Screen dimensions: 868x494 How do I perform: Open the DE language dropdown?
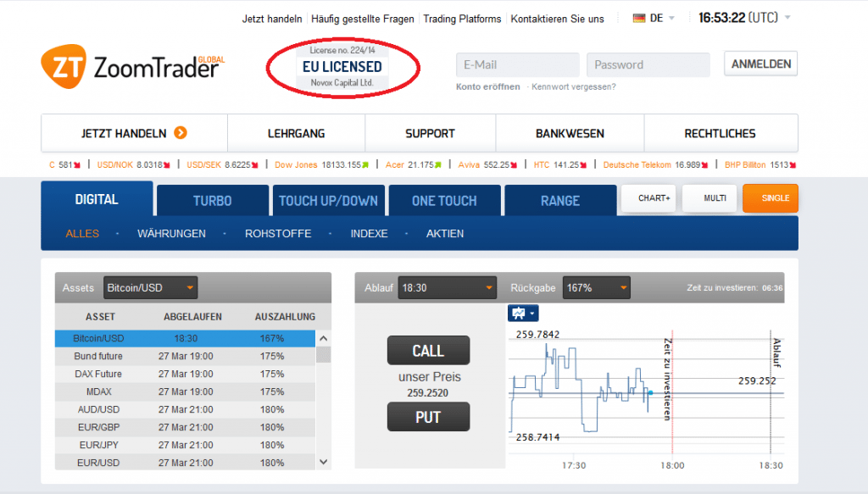pos(654,19)
